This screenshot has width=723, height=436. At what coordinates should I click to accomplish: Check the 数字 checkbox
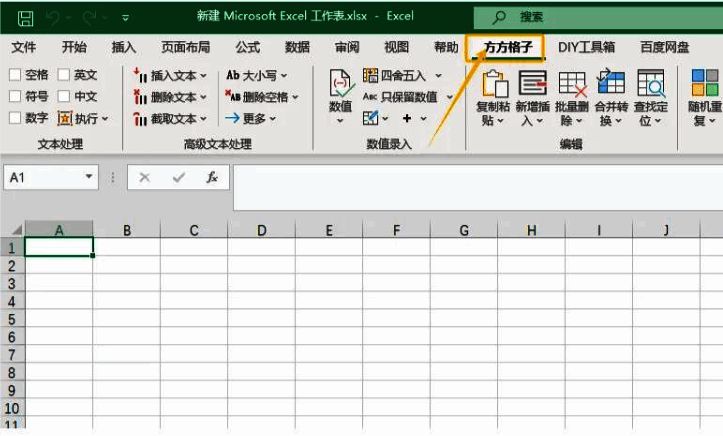(15, 118)
